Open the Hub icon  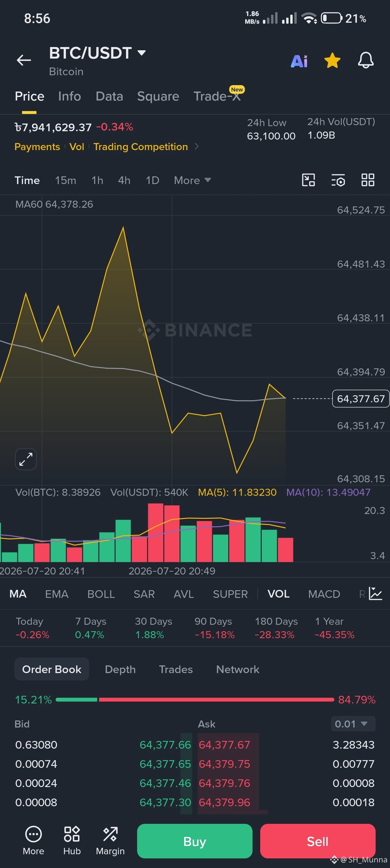(x=72, y=841)
